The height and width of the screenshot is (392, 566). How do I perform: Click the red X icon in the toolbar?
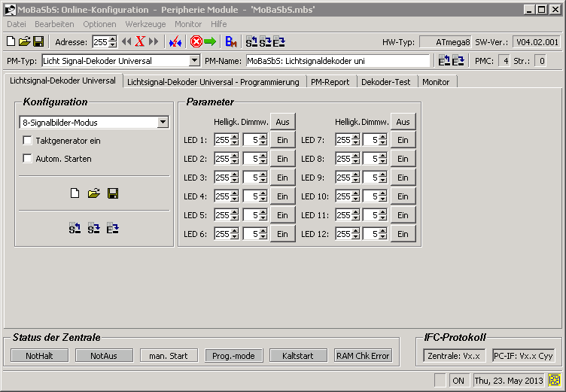[140, 42]
